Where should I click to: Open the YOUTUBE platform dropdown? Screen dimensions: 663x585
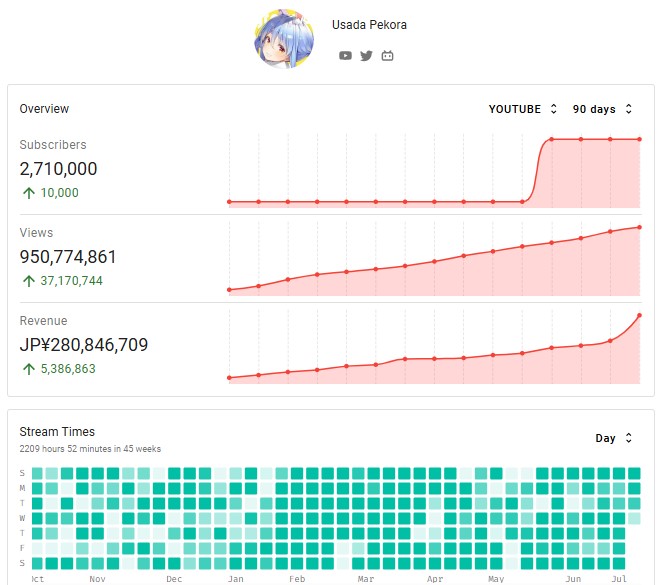click(x=523, y=109)
